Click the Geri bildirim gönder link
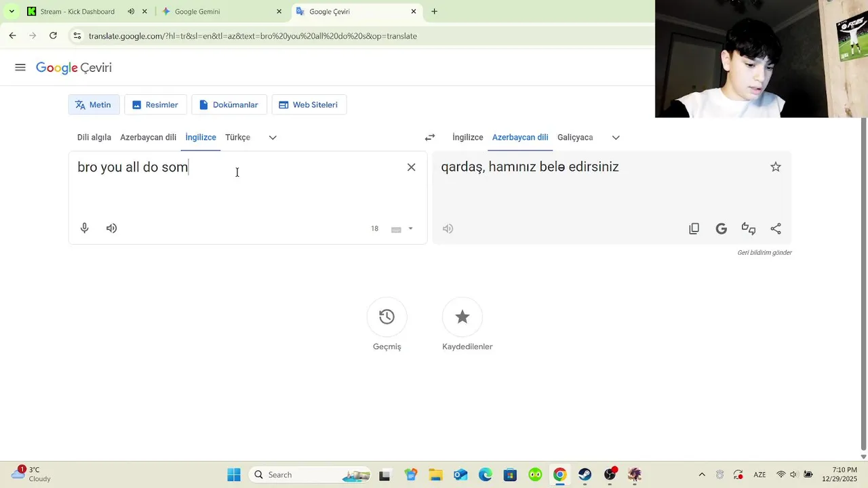Screen dimensions: 868x488 coord(764,253)
